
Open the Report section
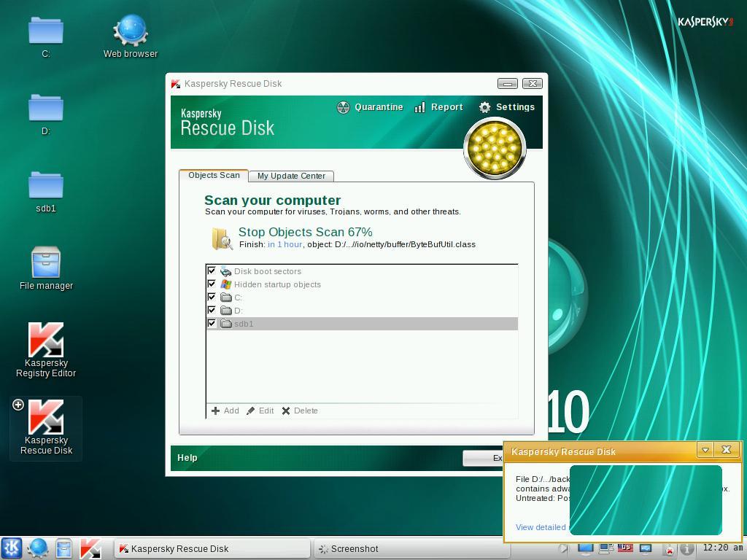[438, 107]
